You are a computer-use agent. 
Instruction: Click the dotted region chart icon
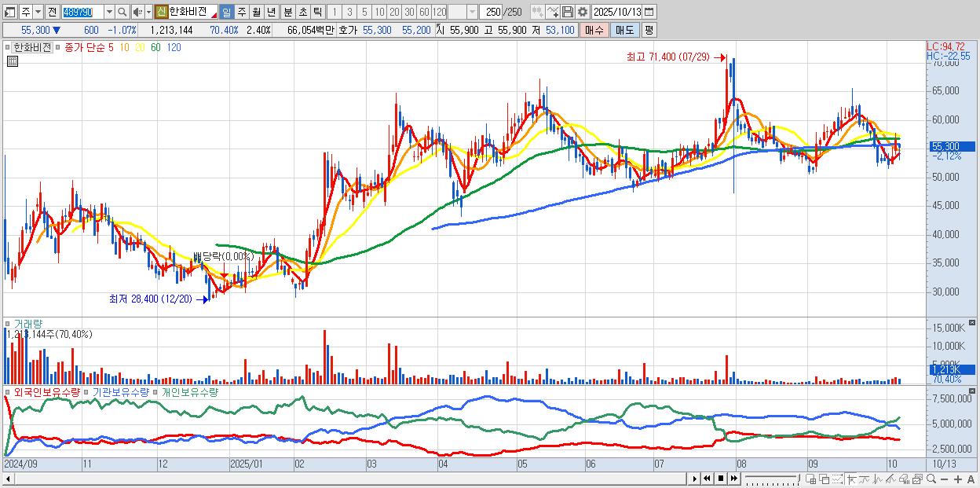(x=838, y=479)
